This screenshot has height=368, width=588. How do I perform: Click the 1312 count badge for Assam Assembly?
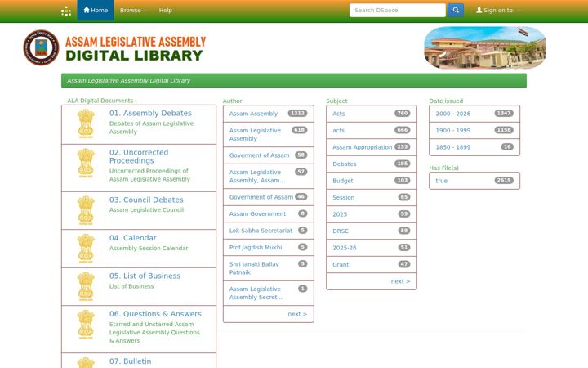(x=297, y=113)
